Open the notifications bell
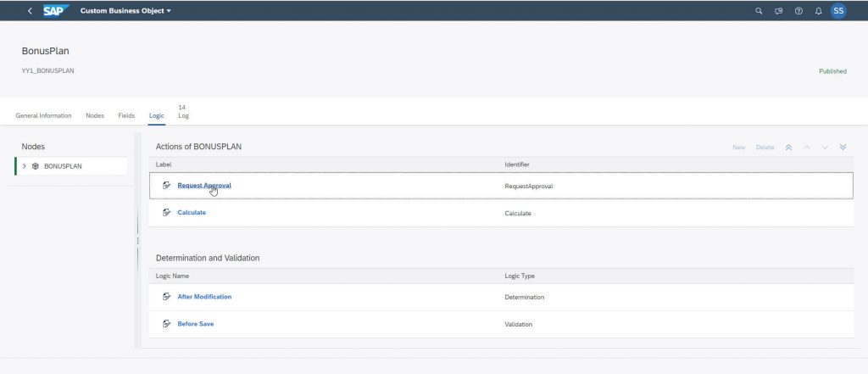Image resolution: width=868 pixels, height=374 pixels. pos(819,10)
